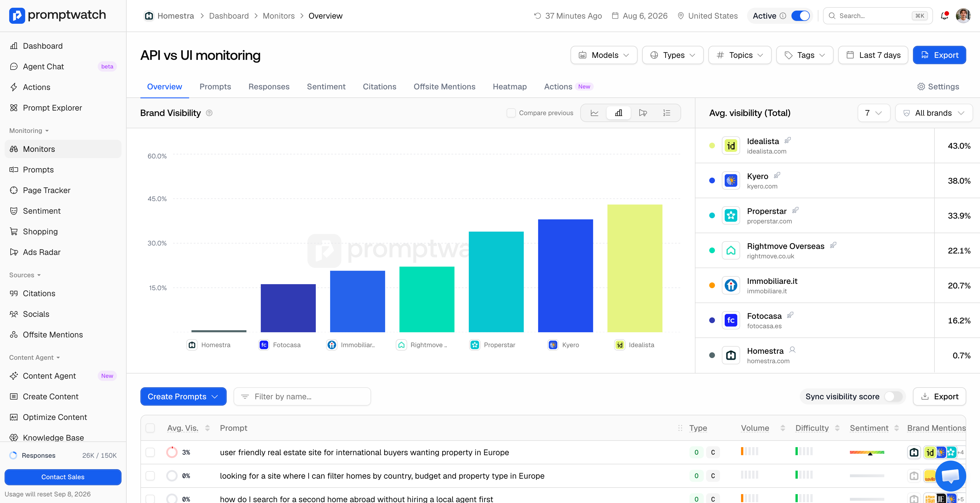
Task: Click the Properstar brand logo in list
Action: tap(731, 216)
